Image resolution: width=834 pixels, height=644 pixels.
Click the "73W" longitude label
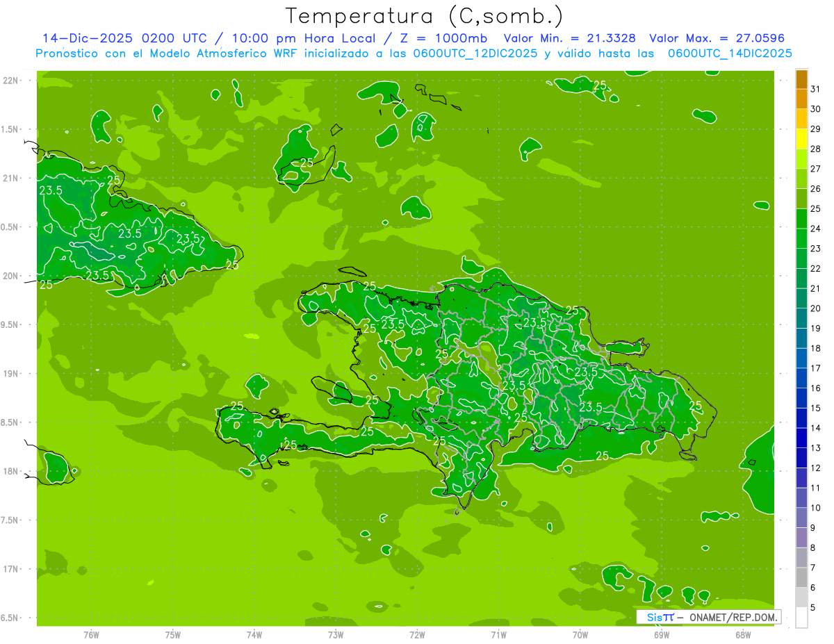coord(336,634)
